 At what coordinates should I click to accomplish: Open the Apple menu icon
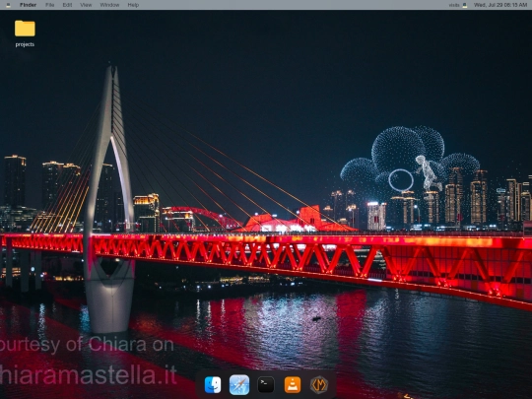click(8, 5)
